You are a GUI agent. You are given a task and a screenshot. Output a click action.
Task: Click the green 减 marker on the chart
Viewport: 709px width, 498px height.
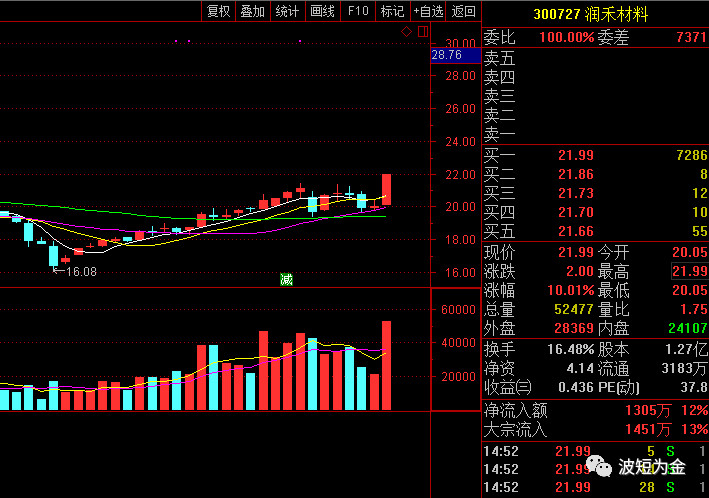[x=286, y=279]
